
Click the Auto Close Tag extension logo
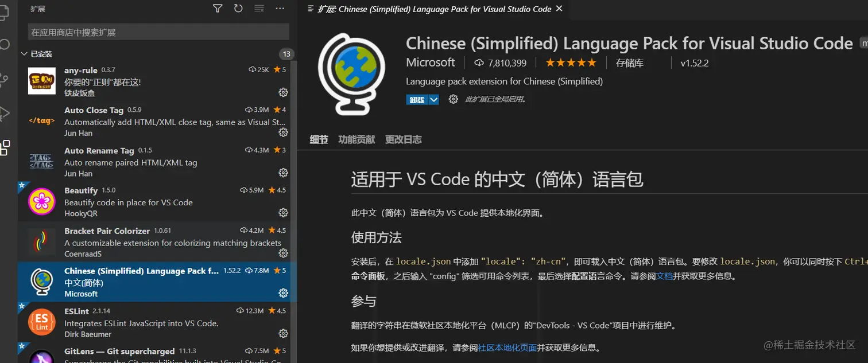pyautogui.click(x=42, y=121)
